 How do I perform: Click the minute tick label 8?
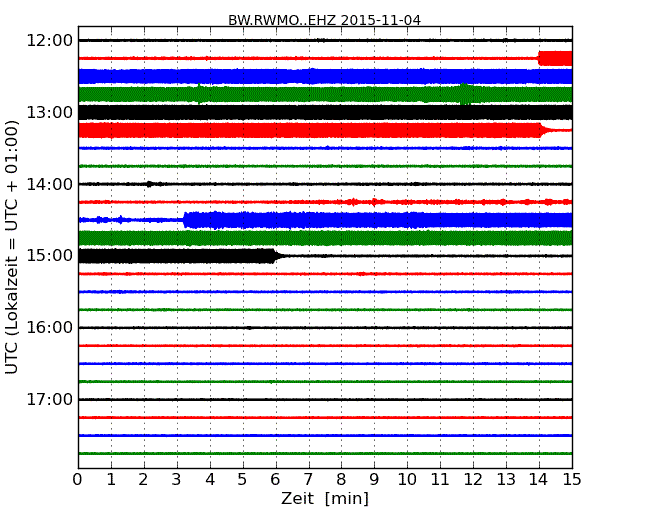pos(341,480)
